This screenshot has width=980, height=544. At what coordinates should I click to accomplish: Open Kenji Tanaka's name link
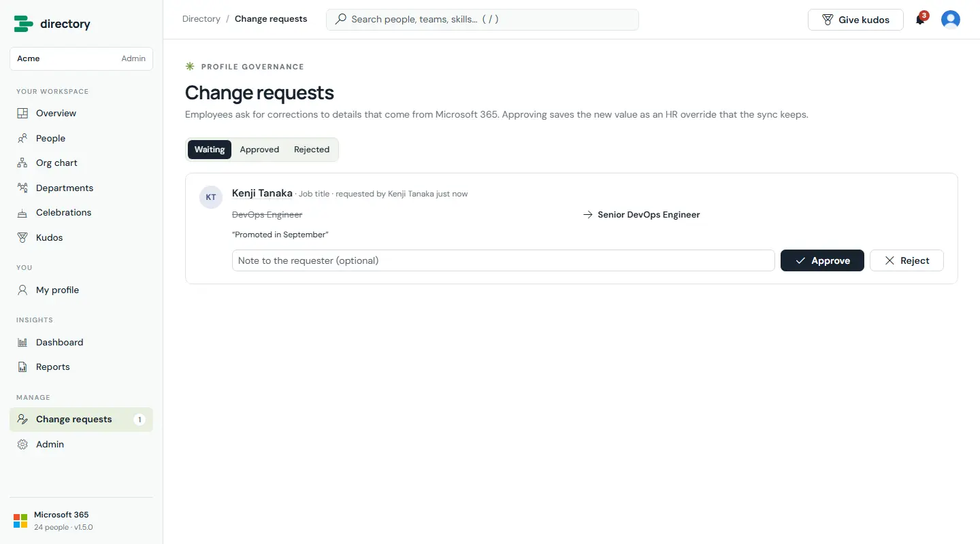point(262,193)
